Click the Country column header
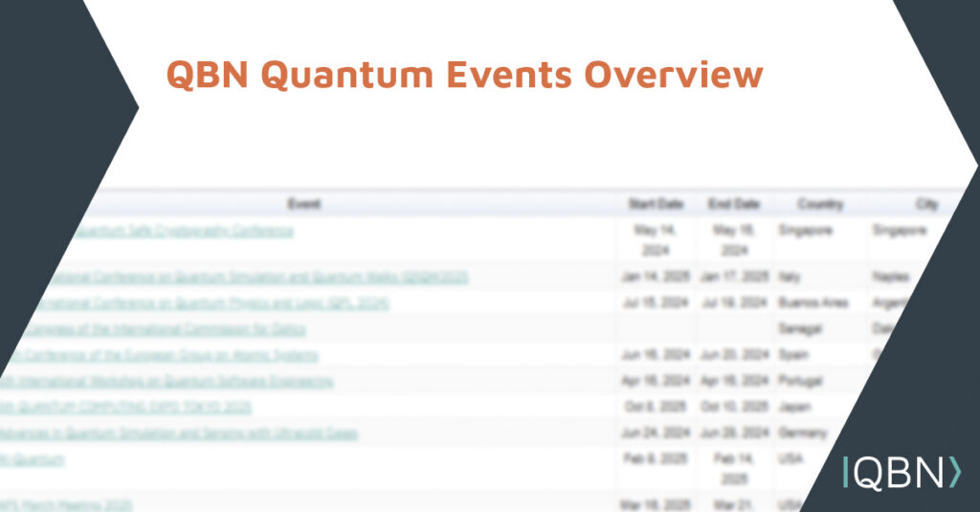 [x=820, y=204]
